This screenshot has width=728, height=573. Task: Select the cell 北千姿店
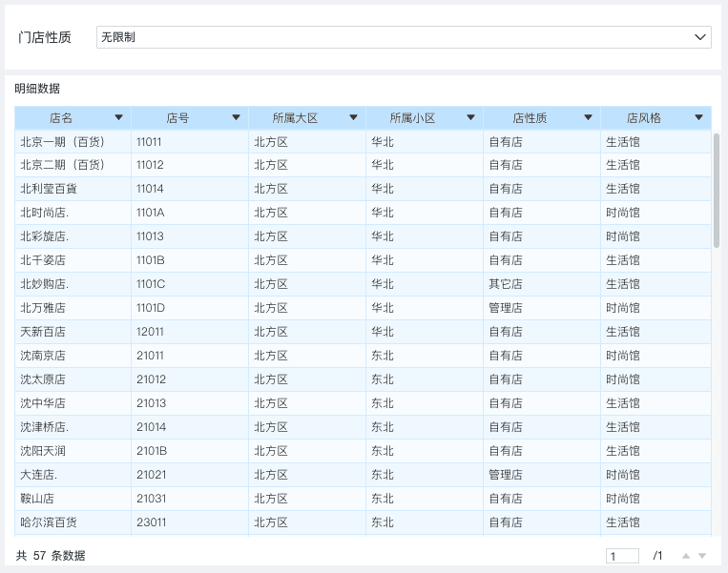click(73, 260)
